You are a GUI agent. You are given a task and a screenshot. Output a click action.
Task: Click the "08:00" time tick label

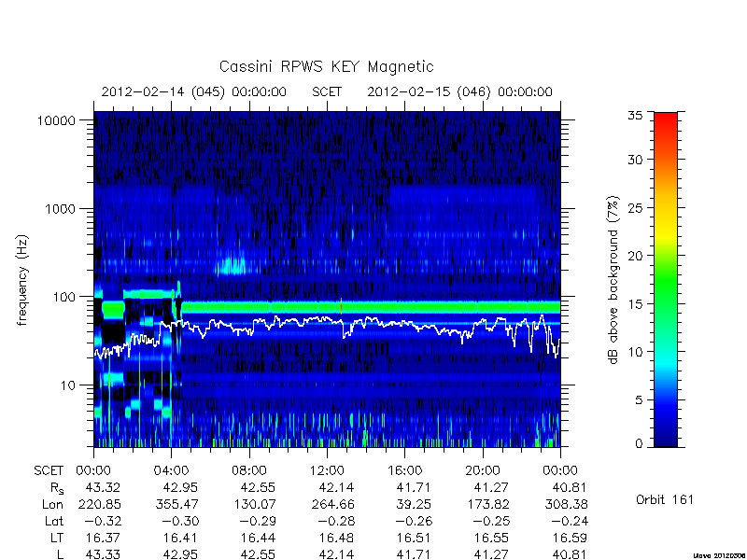pyautogui.click(x=249, y=471)
